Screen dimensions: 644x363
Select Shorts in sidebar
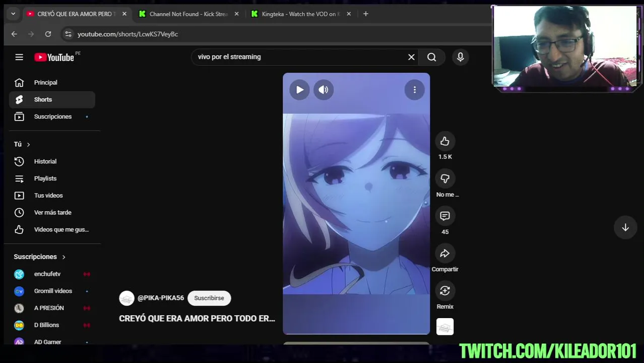click(x=52, y=99)
